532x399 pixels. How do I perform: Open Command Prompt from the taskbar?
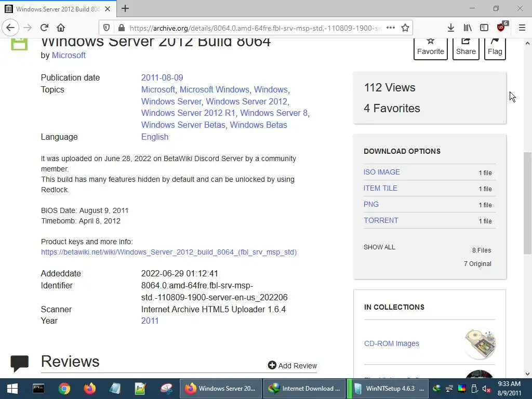(38, 389)
